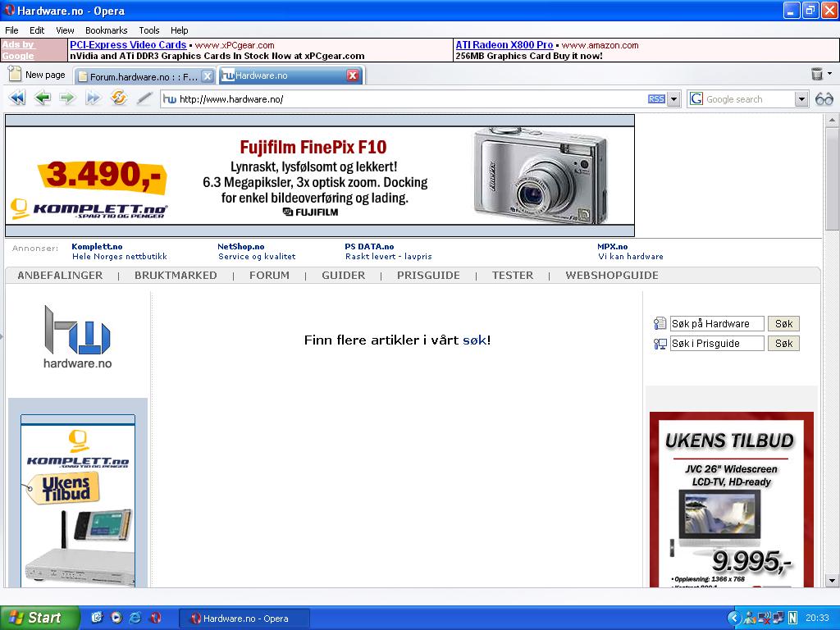840x630 pixels.
Task: Open the trash can dropdown arrow
Action: pos(830,73)
